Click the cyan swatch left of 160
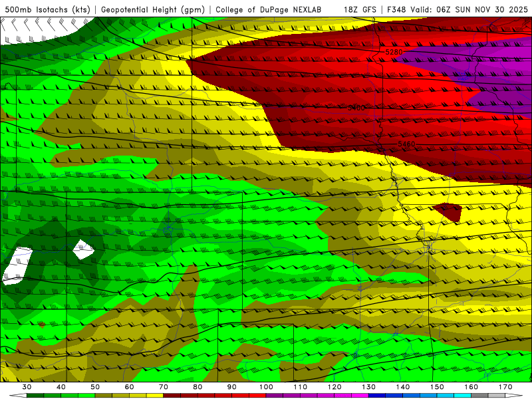 463,396
